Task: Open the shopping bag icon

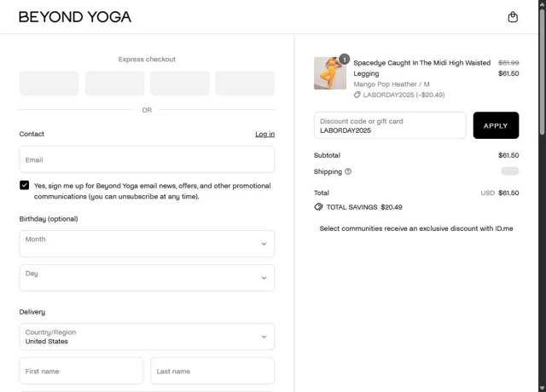Action: (513, 17)
